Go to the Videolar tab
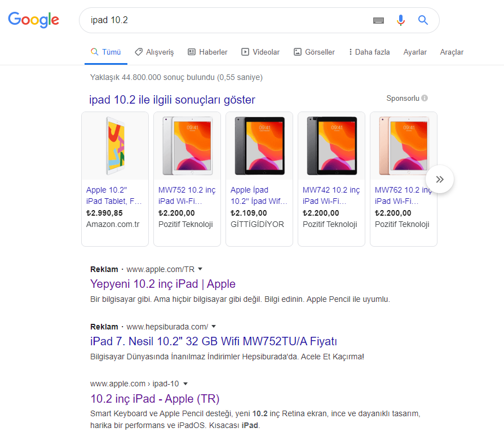This screenshot has width=504, height=441. pyautogui.click(x=260, y=52)
